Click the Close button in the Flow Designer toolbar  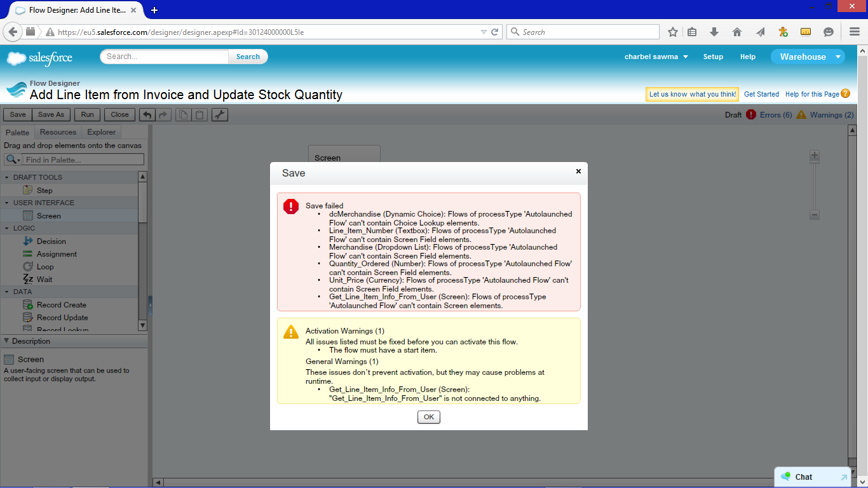[119, 114]
